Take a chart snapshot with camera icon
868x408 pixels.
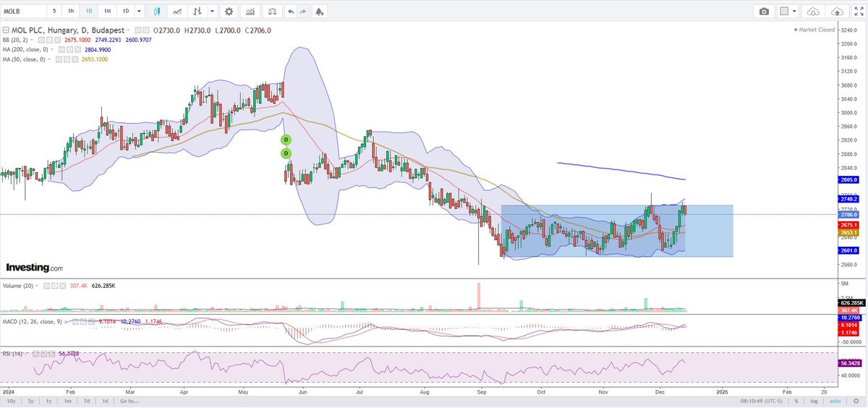(x=764, y=12)
